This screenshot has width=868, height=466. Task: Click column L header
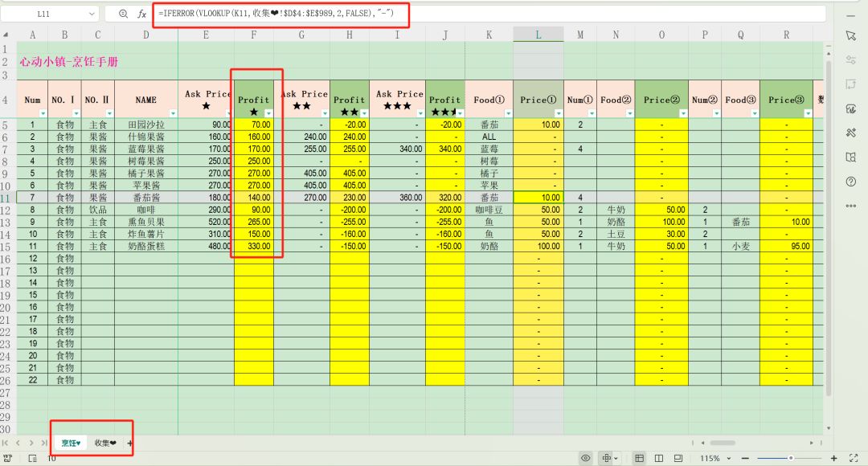[538, 34]
